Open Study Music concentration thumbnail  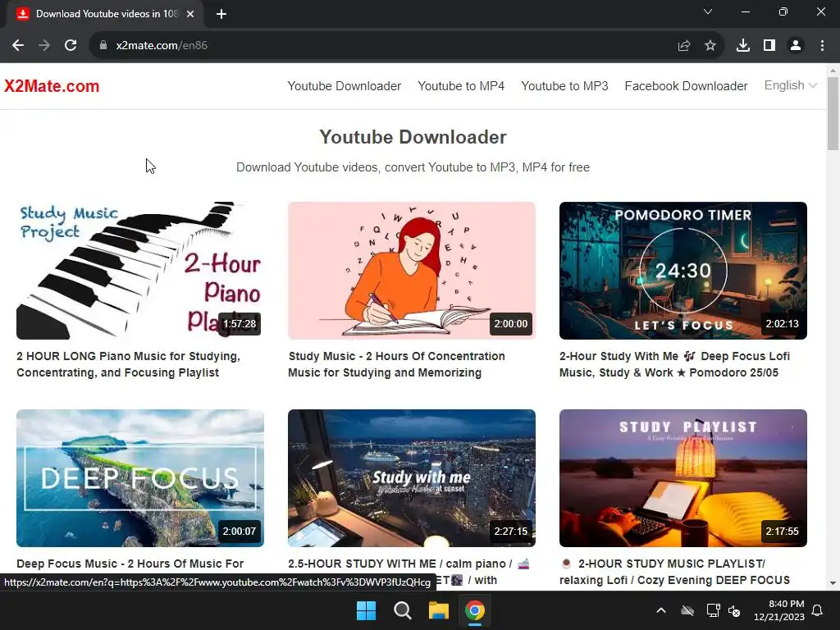click(x=412, y=271)
